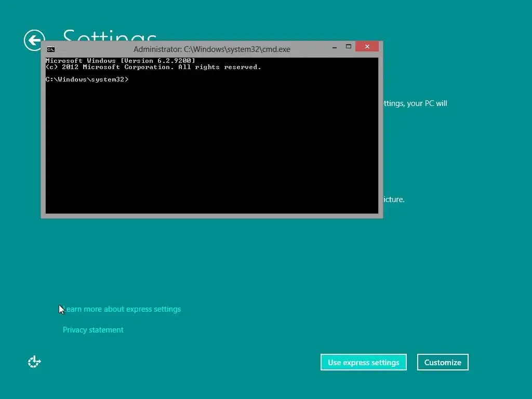Maximize the cmd.exe window
Image resolution: width=532 pixels, height=399 pixels.
point(349,47)
